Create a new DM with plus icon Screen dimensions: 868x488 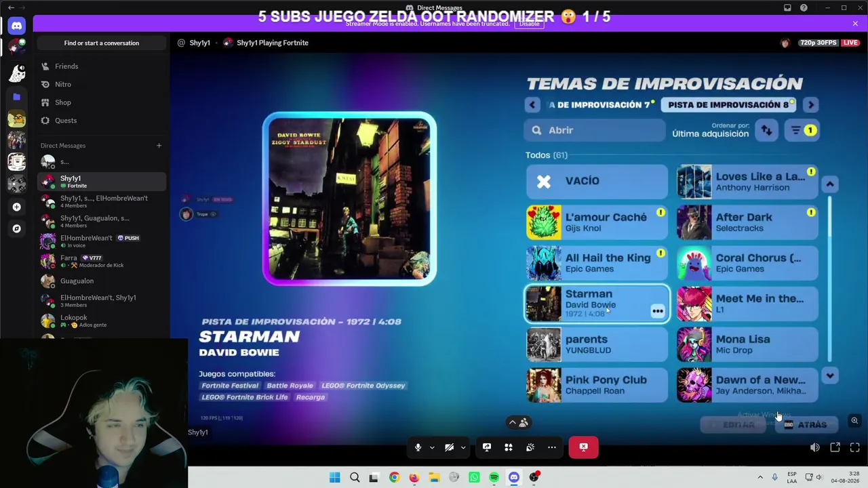[x=159, y=146]
